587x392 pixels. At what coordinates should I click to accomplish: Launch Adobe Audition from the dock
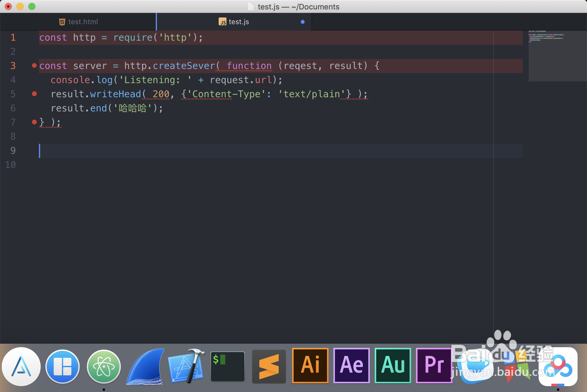pyautogui.click(x=393, y=365)
